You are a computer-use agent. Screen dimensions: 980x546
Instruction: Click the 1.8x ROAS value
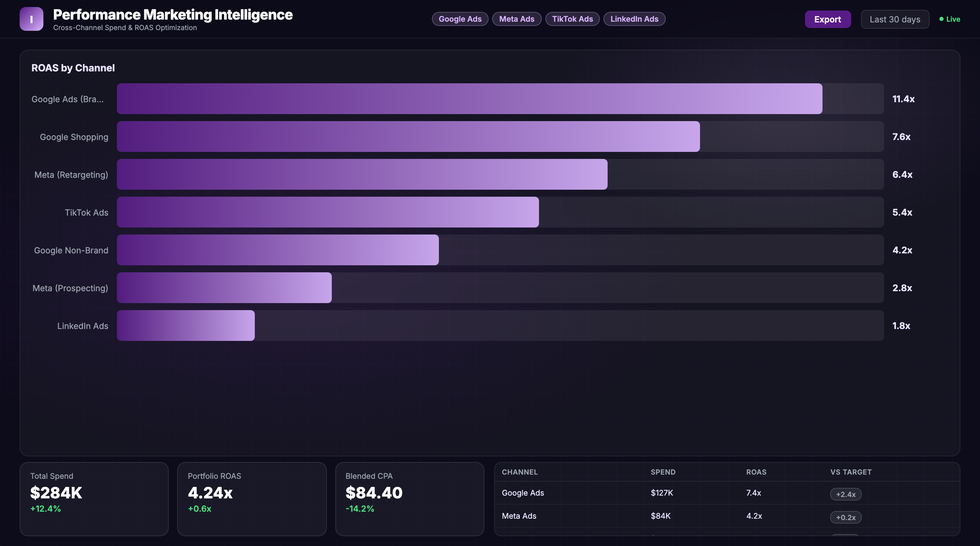[901, 326]
